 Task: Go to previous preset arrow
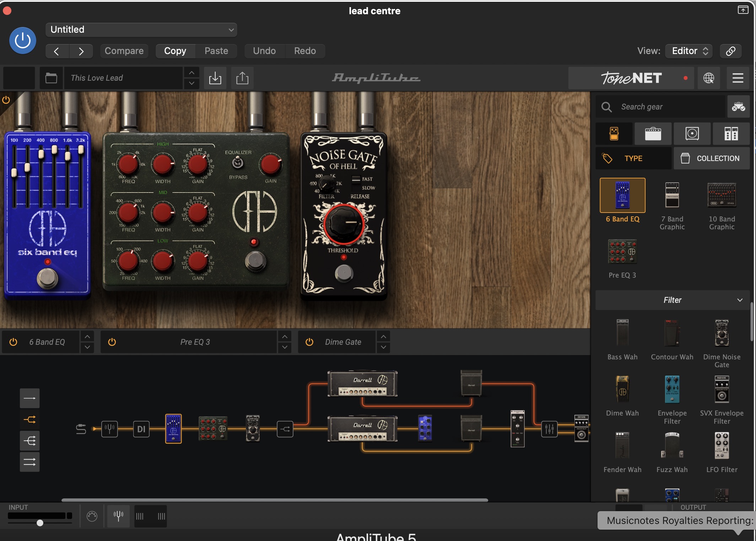[x=57, y=51]
